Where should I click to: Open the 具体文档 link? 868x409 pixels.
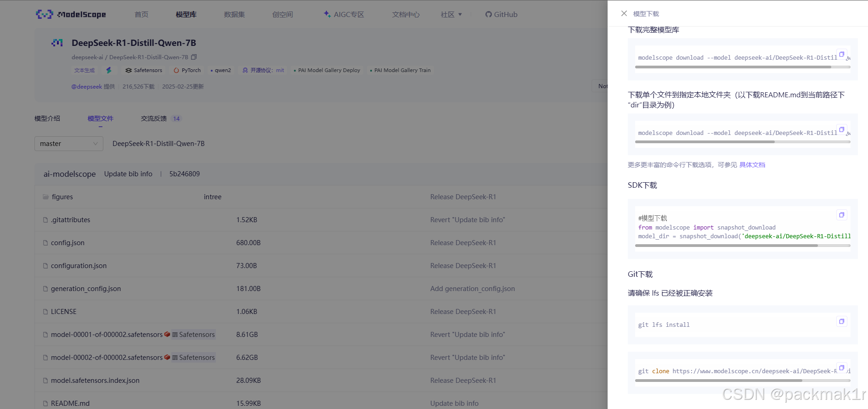(x=752, y=165)
